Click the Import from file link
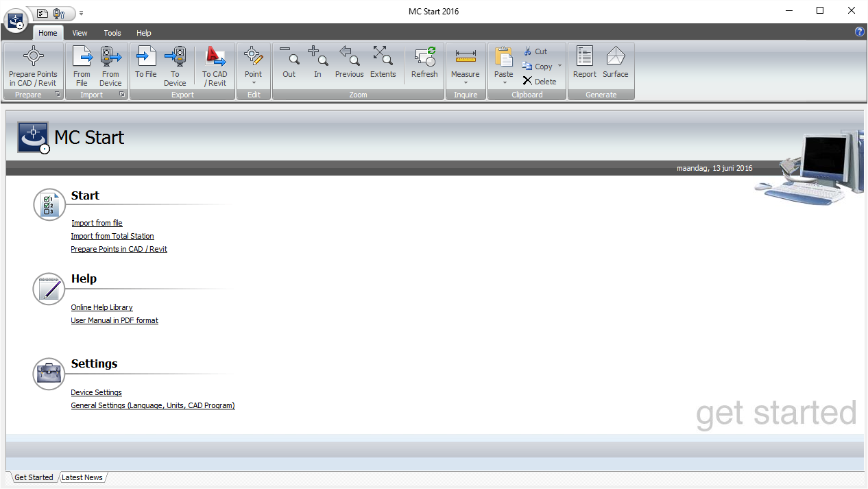 click(x=97, y=223)
